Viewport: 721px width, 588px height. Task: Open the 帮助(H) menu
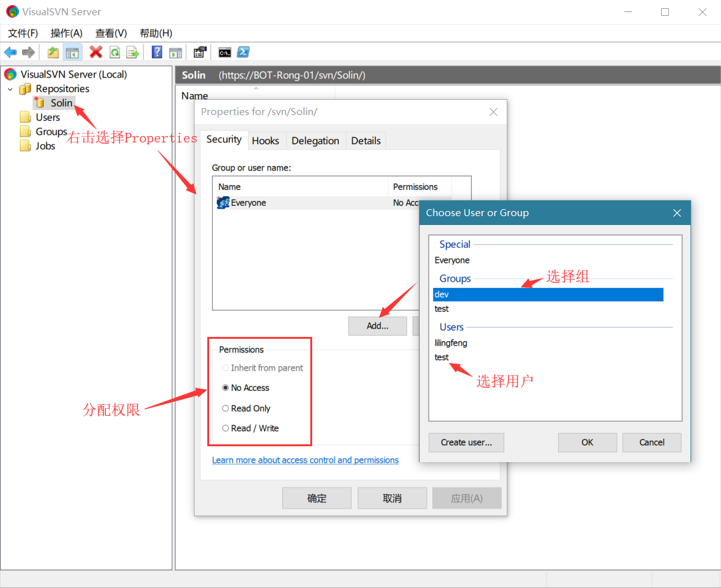pyautogui.click(x=156, y=33)
